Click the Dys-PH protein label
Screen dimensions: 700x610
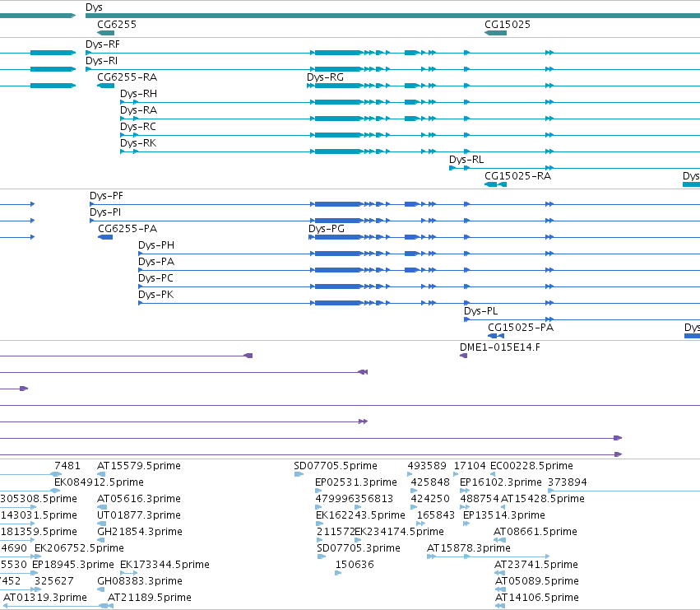(156, 245)
